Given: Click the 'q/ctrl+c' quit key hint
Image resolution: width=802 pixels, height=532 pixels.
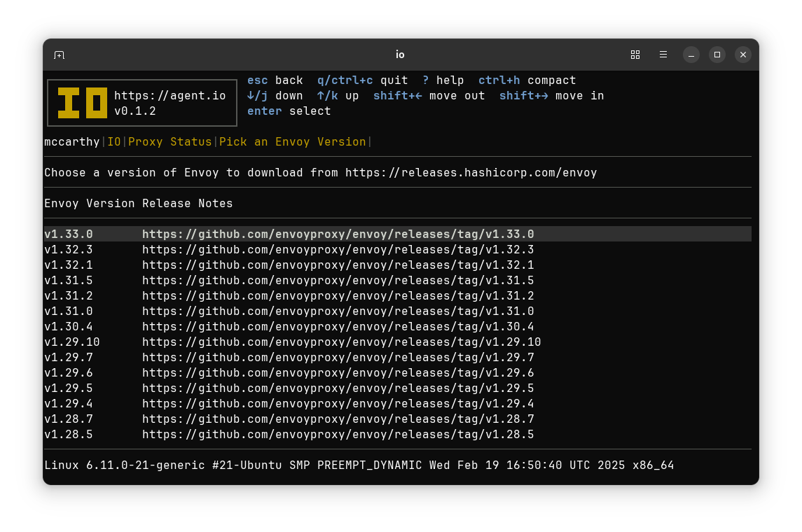Looking at the screenshot, I should tap(363, 80).
